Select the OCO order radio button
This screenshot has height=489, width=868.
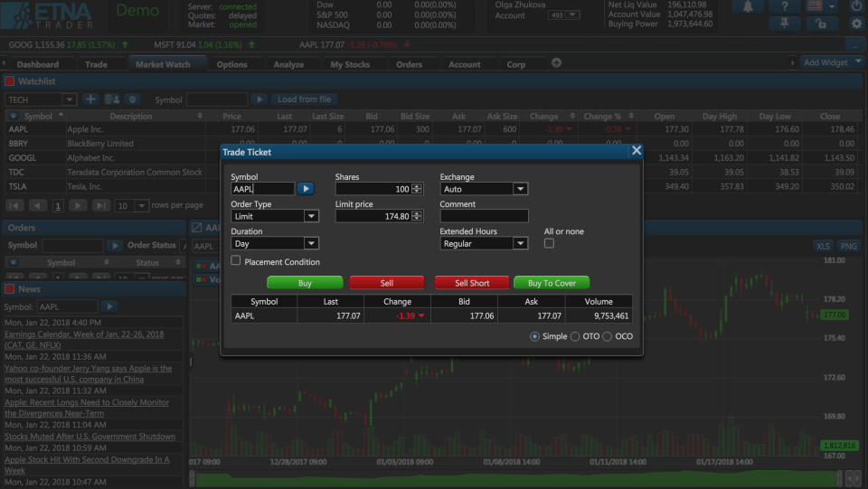(x=608, y=336)
